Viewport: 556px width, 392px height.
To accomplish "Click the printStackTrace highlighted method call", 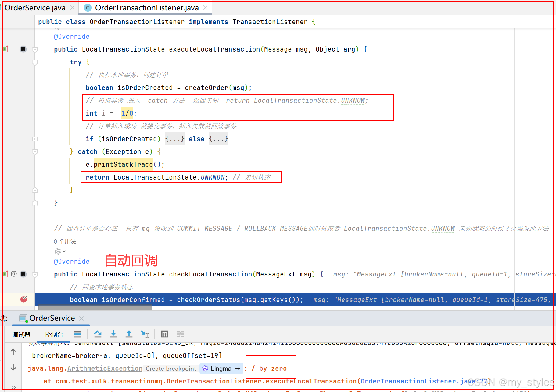I will (123, 164).
